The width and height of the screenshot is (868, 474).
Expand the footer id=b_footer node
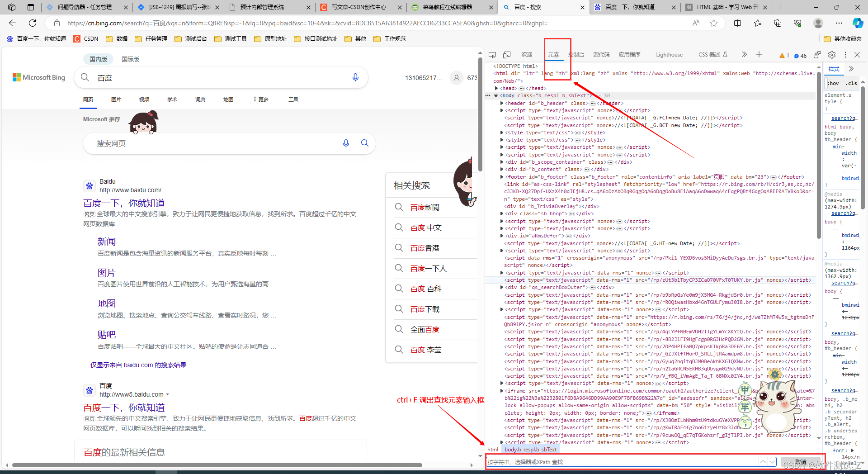coord(502,177)
